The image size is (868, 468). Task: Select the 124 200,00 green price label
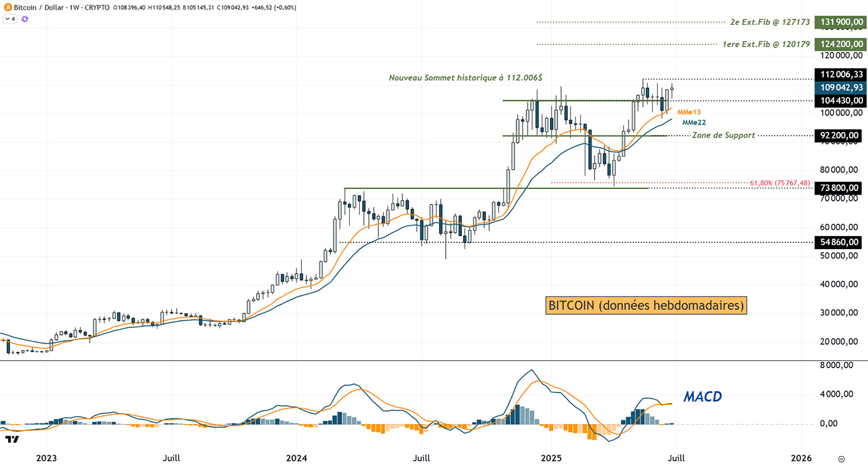840,44
